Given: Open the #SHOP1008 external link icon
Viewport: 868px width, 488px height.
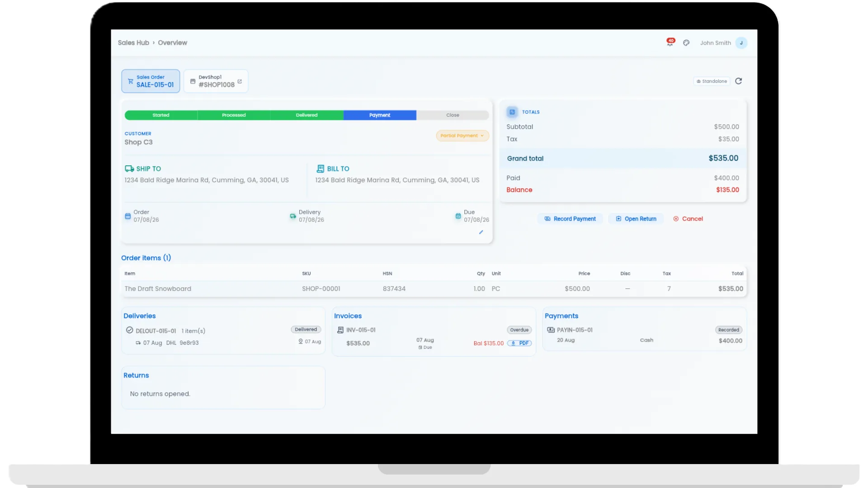Looking at the screenshot, I should [x=240, y=82].
